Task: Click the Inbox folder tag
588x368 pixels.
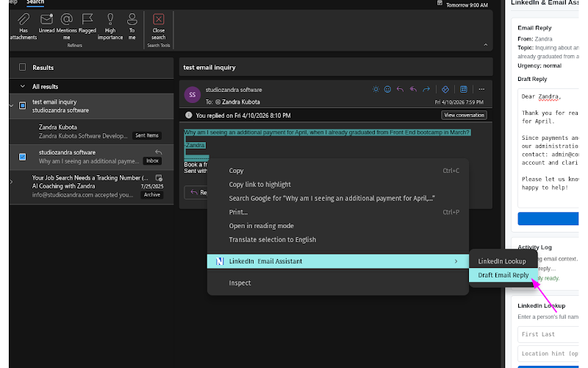Action: coord(152,160)
